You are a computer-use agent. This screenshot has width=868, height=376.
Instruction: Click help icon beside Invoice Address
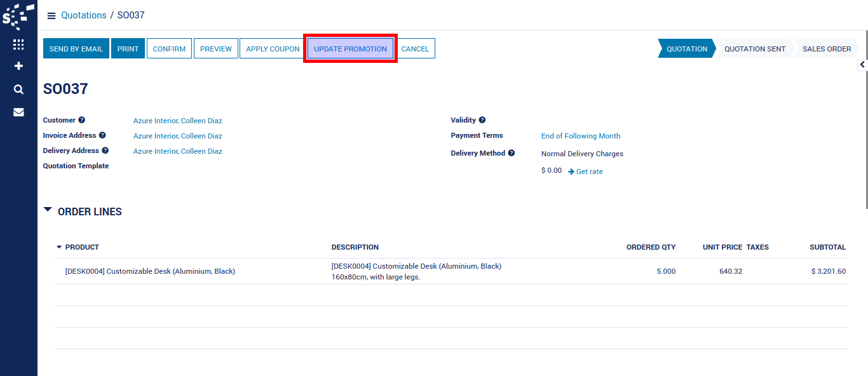[x=102, y=135]
